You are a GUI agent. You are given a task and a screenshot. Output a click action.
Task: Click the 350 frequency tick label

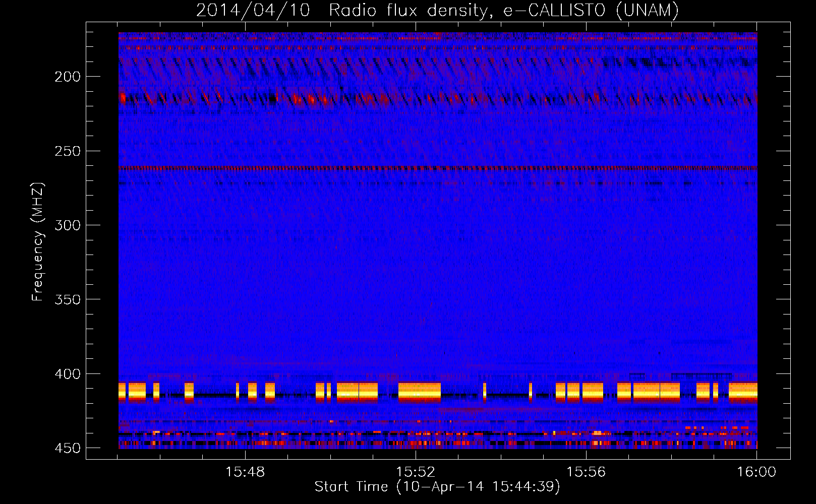pyautogui.click(x=68, y=299)
